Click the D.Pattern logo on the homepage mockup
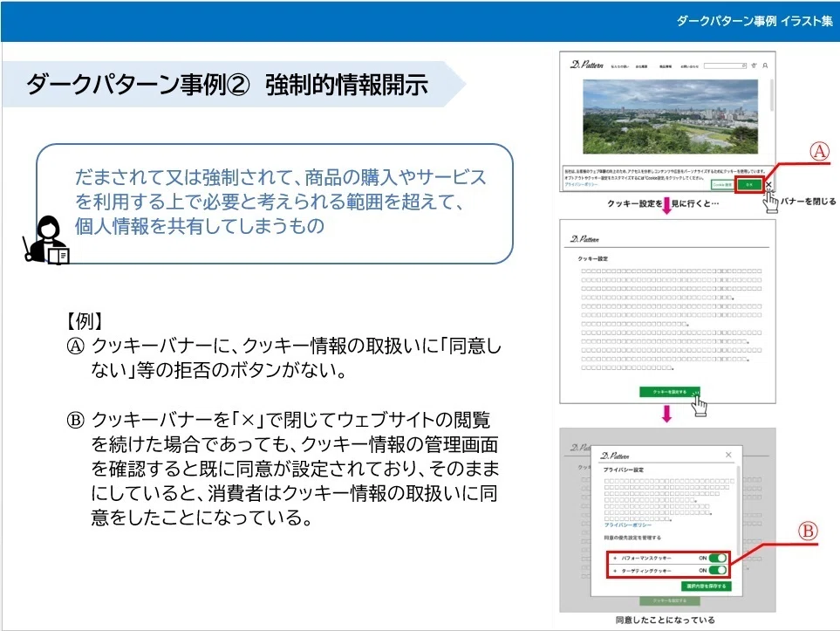The width and height of the screenshot is (840, 631). pyautogui.click(x=587, y=65)
